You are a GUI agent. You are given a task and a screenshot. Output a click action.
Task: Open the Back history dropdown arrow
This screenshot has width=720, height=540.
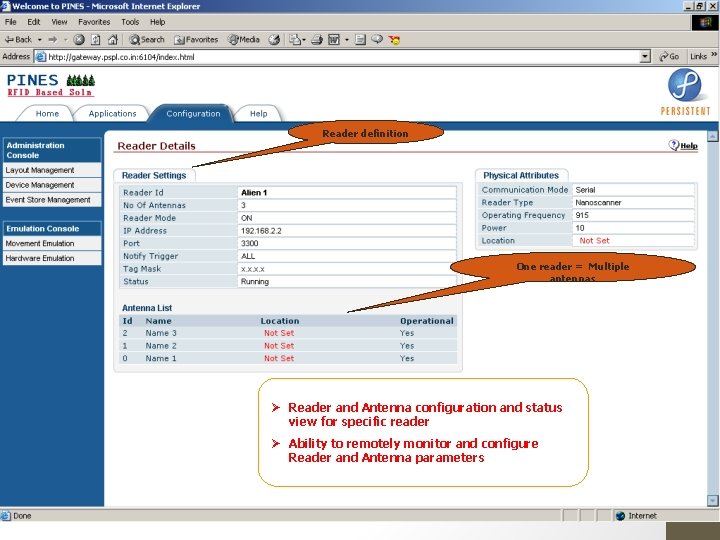click(x=39, y=39)
